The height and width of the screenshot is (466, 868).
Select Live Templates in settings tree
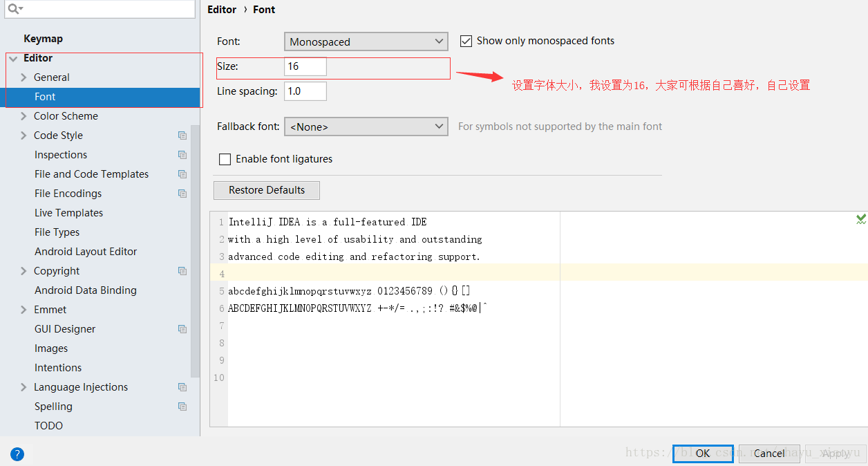(68, 213)
